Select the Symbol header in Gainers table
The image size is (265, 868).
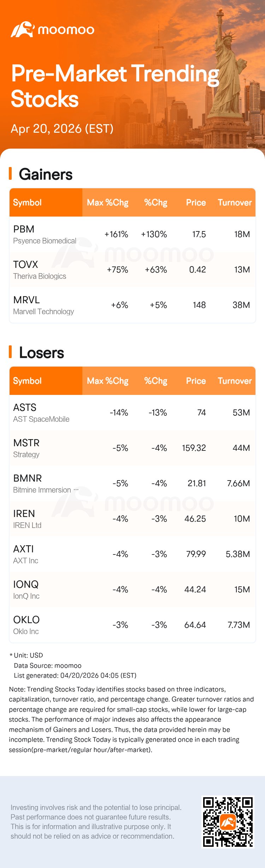[x=27, y=202]
